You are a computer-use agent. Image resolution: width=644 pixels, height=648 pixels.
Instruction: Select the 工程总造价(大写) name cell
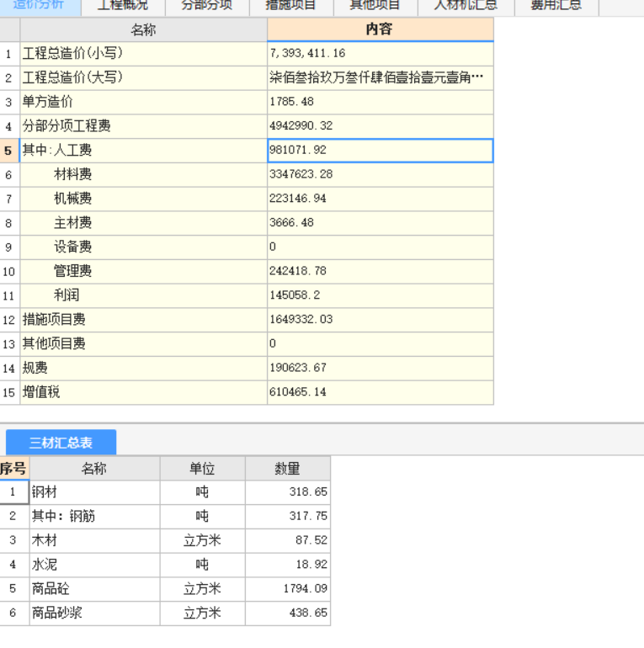point(143,78)
